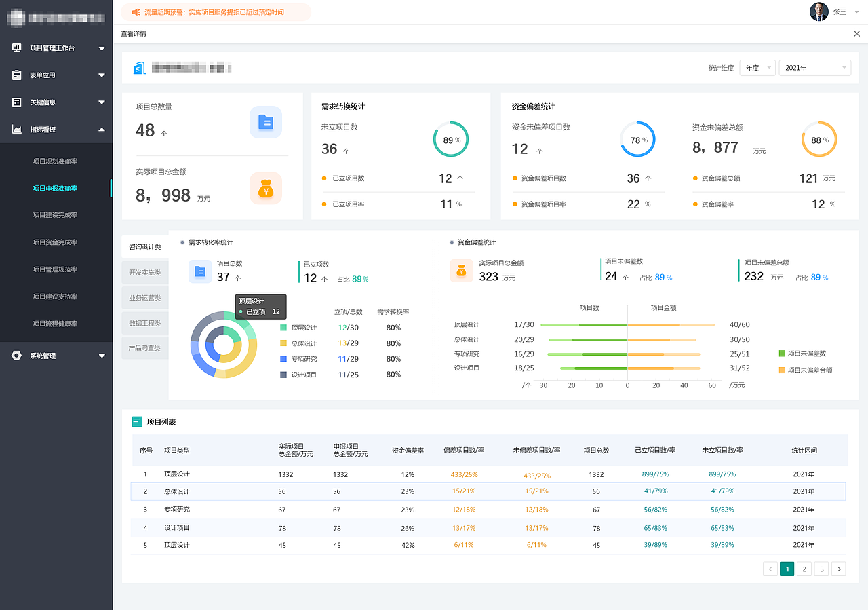868x610 pixels.
Task: Close the 查看详情 panel
Action: (x=856, y=34)
